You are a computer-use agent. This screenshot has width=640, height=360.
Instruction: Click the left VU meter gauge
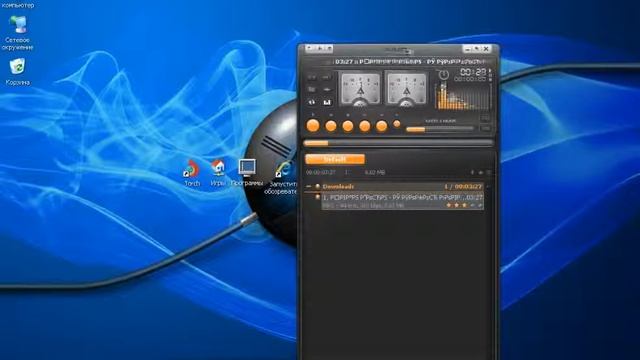pyautogui.click(x=360, y=89)
